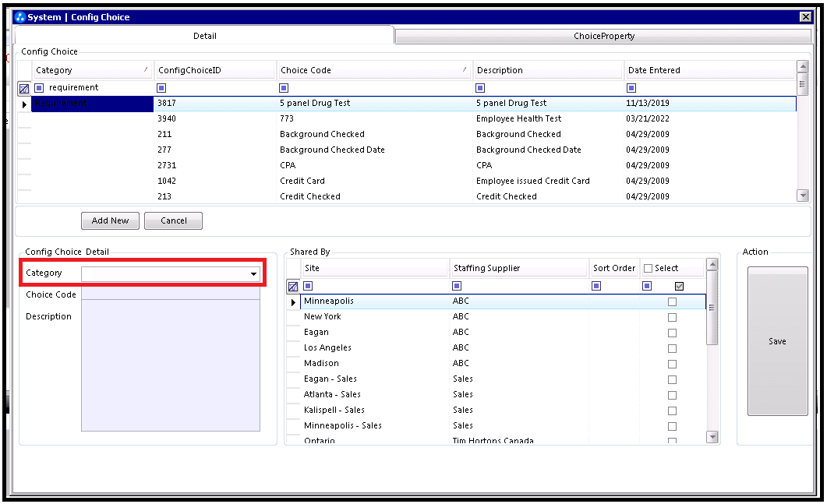Click the Description column header

548,70
